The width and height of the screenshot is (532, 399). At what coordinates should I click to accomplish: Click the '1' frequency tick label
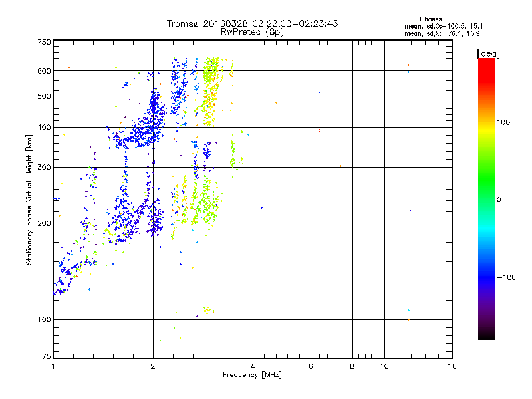pos(53,366)
